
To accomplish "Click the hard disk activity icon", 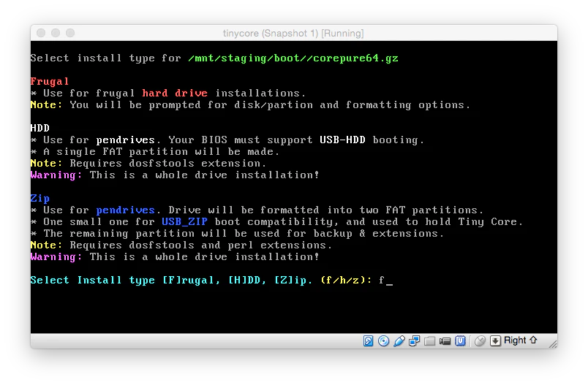I will pos(368,341).
